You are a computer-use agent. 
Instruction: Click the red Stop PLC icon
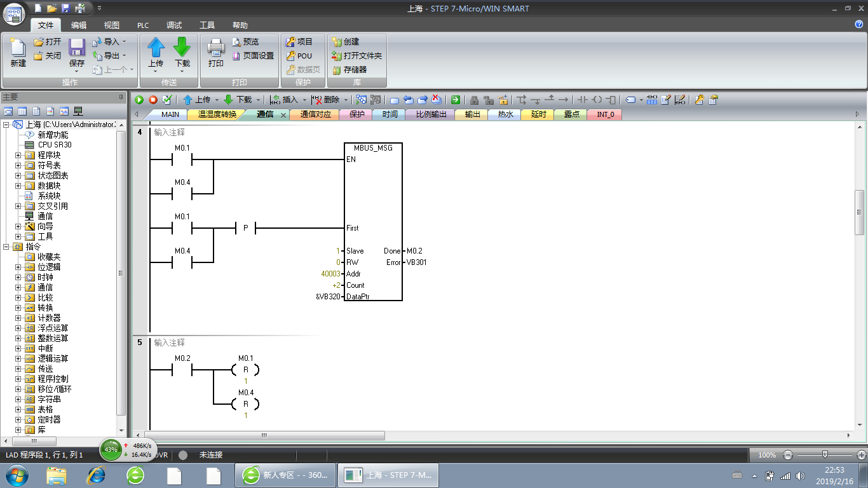coord(153,100)
